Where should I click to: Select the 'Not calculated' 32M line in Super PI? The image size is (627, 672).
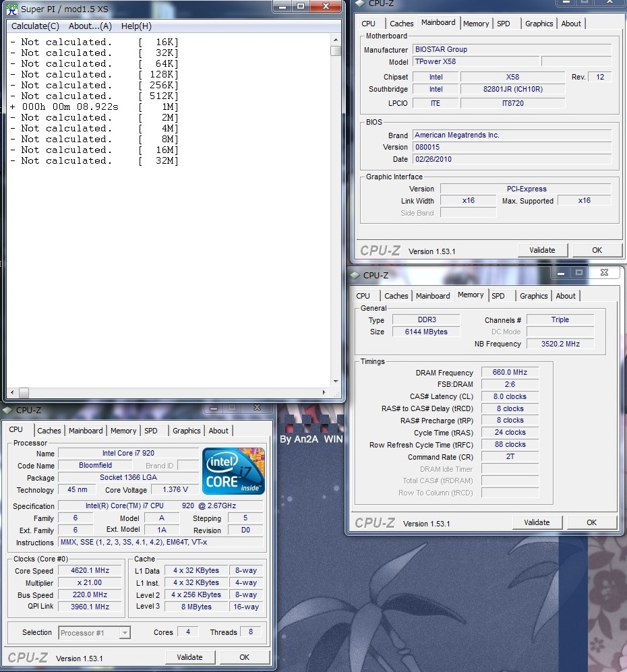click(94, 160)
